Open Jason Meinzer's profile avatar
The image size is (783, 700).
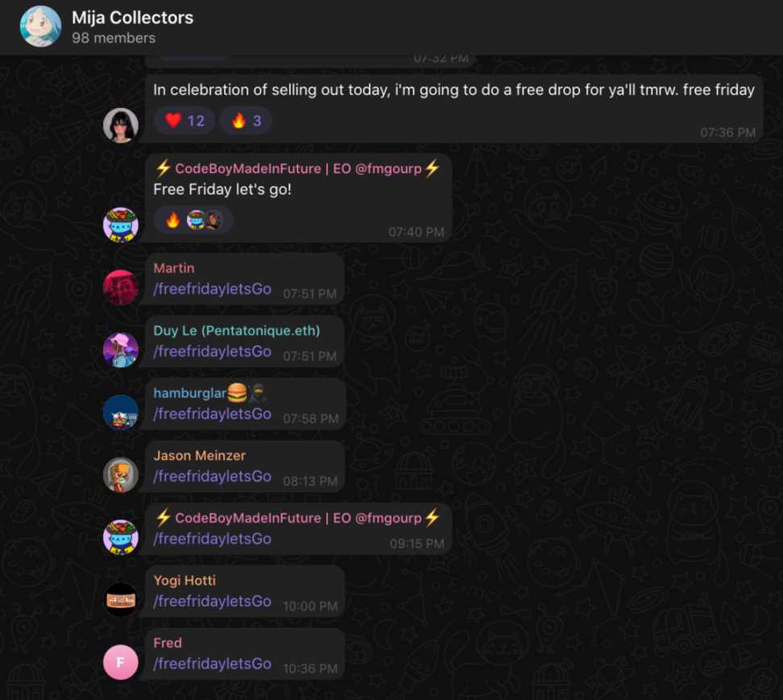[120, 474]
